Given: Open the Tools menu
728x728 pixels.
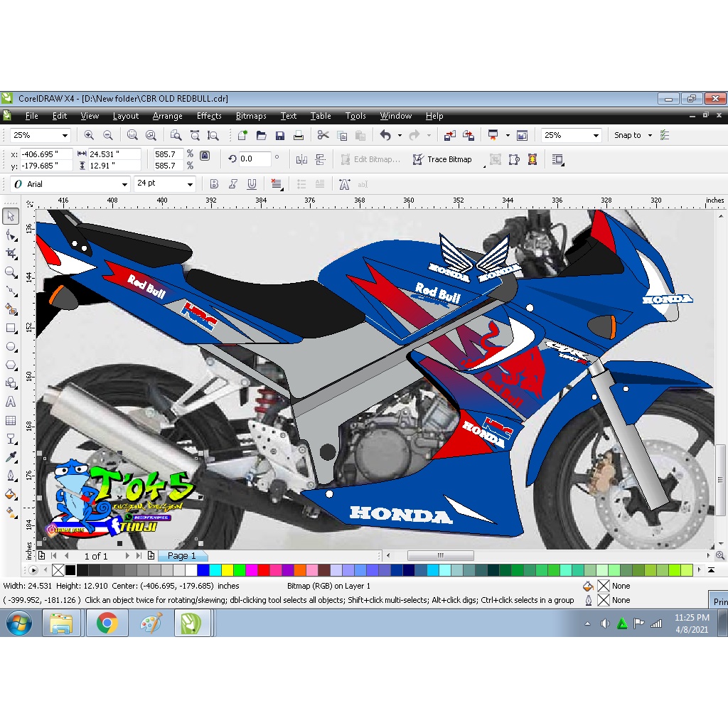Looking at the screenshot, I should pyautogui.click(x=355, y=116).
